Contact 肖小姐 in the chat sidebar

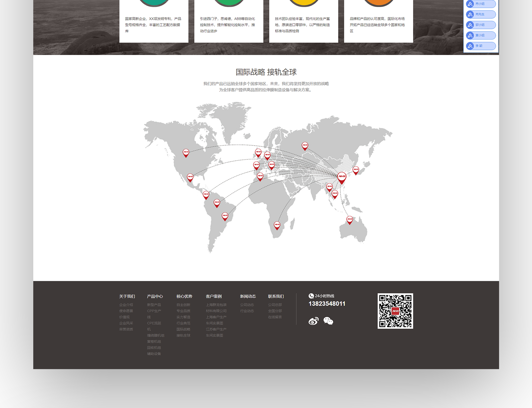click(481, 4)
